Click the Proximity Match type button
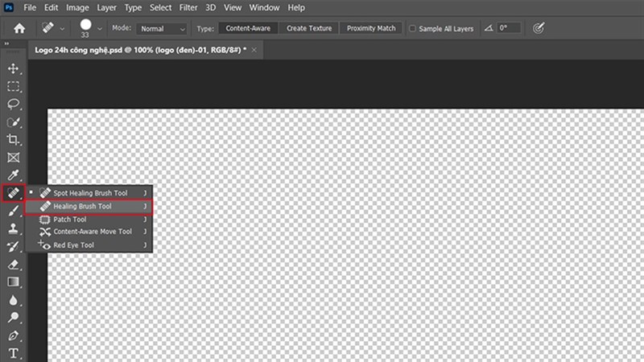The width and height of the screenshot is (644, 362). tap(371, 28)
